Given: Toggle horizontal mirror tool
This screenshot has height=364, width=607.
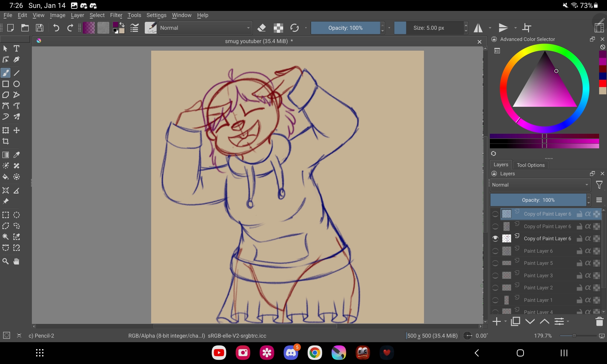Looking at the screenshot, I should click(478, 28).
